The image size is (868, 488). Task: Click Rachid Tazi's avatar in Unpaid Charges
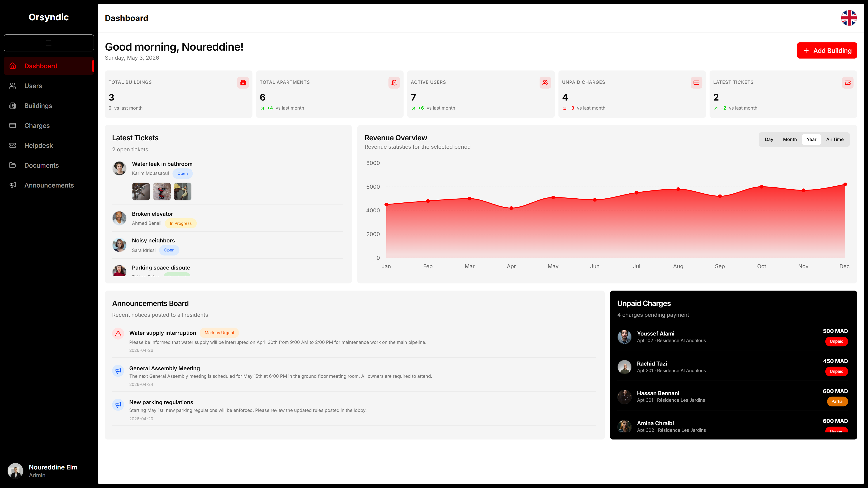[x=624, y=367]
